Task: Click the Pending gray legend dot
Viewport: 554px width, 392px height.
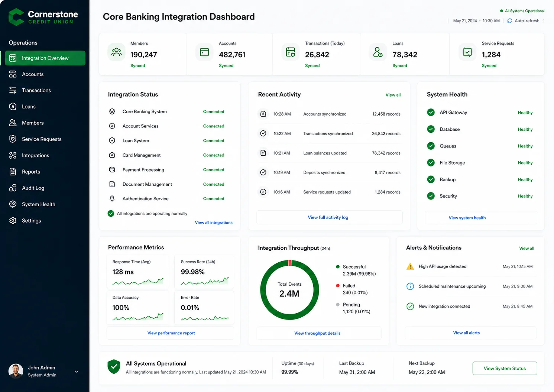Action: click(x=338, y=305)
